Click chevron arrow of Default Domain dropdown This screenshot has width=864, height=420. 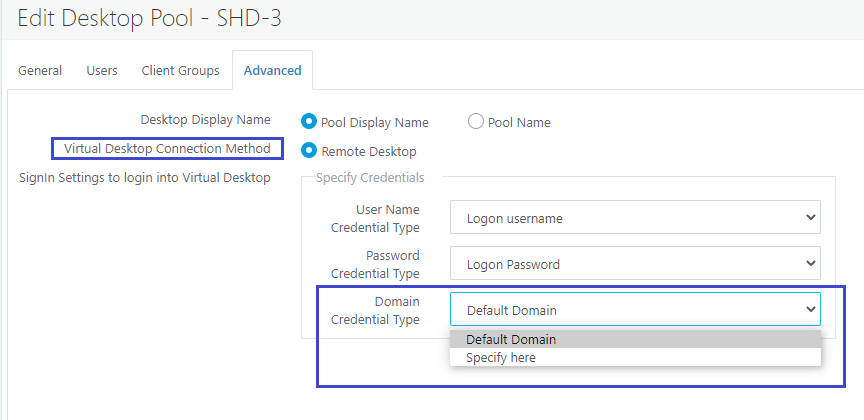811,309
